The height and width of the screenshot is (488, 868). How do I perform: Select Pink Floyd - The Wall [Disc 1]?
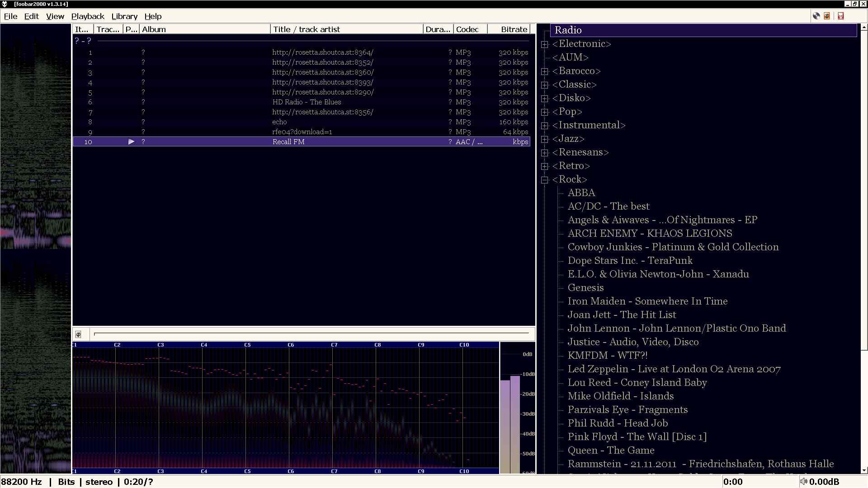pyautogui.click(x=637, y=437)
